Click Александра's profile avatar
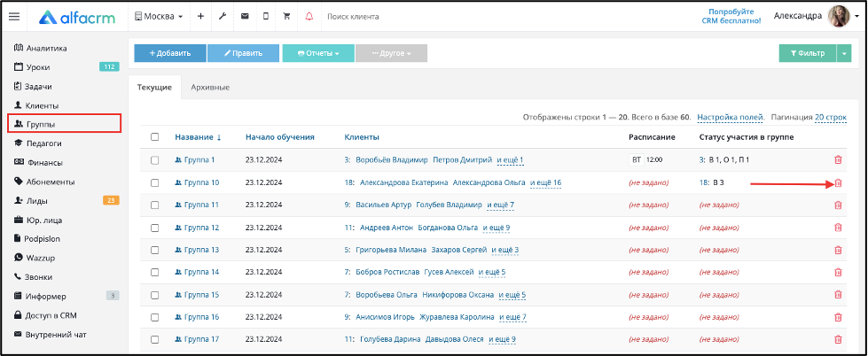The height and width of the screenshot is (356, 868). [x=838, y=17]
